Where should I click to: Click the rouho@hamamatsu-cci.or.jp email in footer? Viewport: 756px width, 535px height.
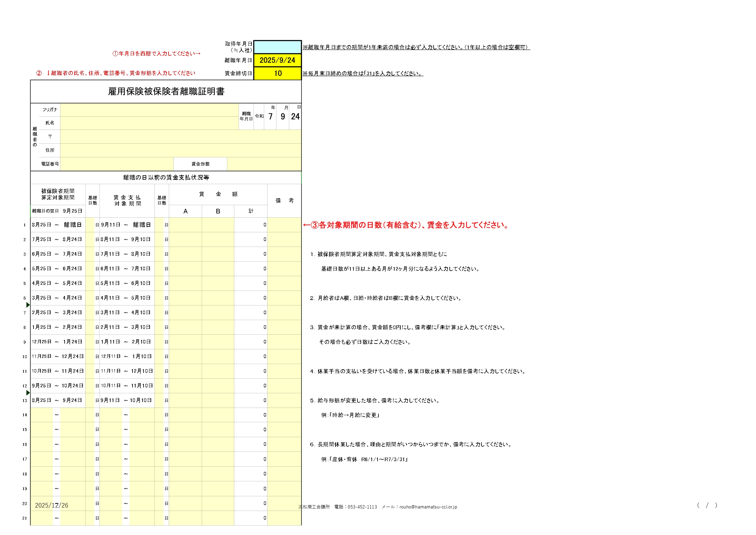click(428, 507)
